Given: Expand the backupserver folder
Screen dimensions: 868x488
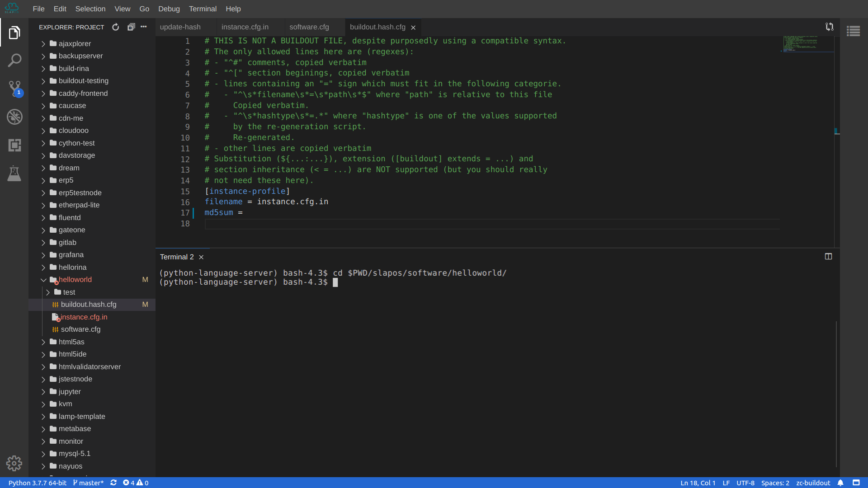Looking at the screenshot, I should click(x=43, y=56).
